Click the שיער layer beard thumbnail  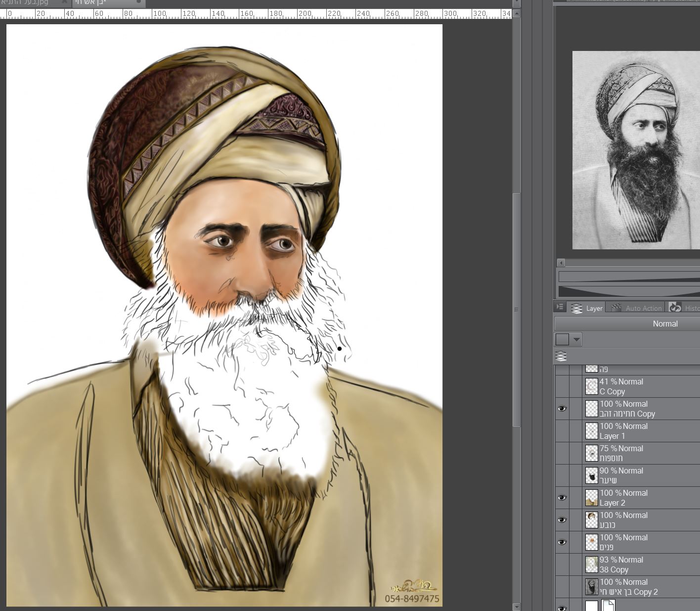[592, 475]
